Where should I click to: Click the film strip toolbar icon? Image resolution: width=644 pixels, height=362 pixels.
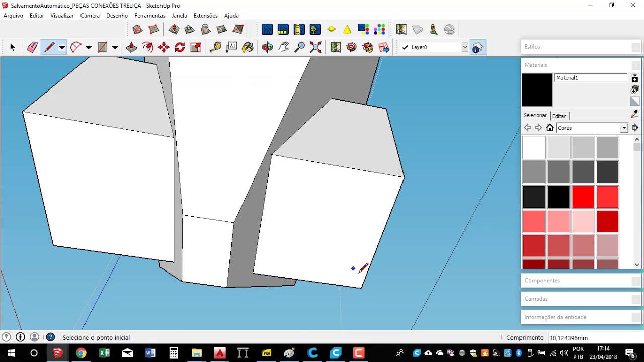pyautogui.click(x=299, y=29)
